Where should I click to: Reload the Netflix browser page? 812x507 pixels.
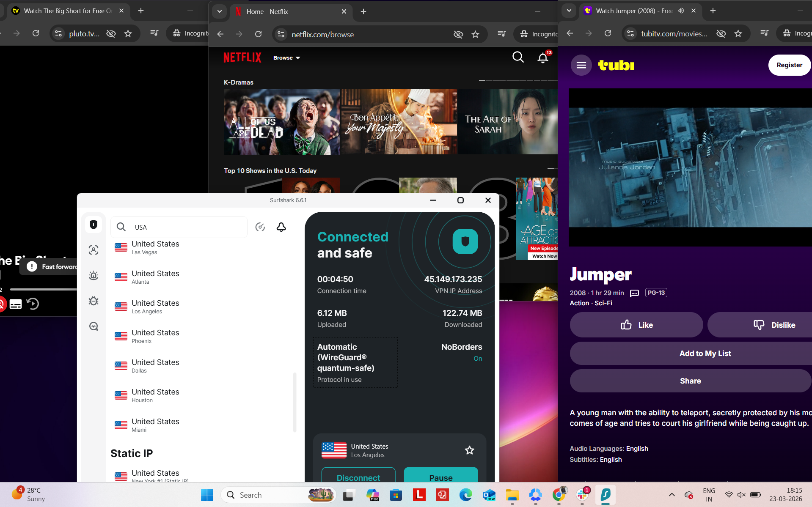tap(258, 34)
